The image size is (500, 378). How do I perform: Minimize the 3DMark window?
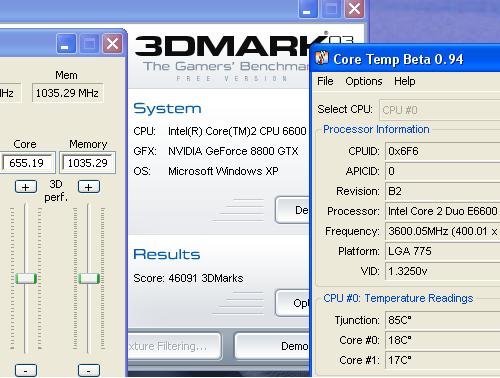307,8
